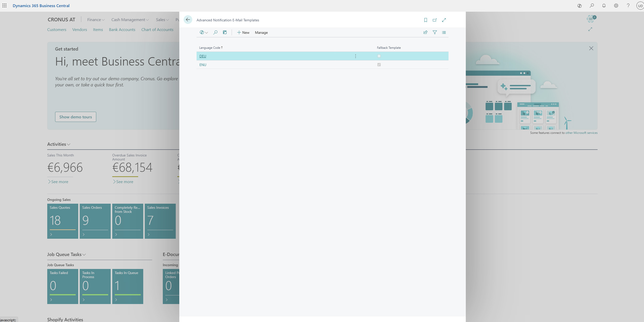Open the Sales Quotes tile

click(x=62, y=221)
